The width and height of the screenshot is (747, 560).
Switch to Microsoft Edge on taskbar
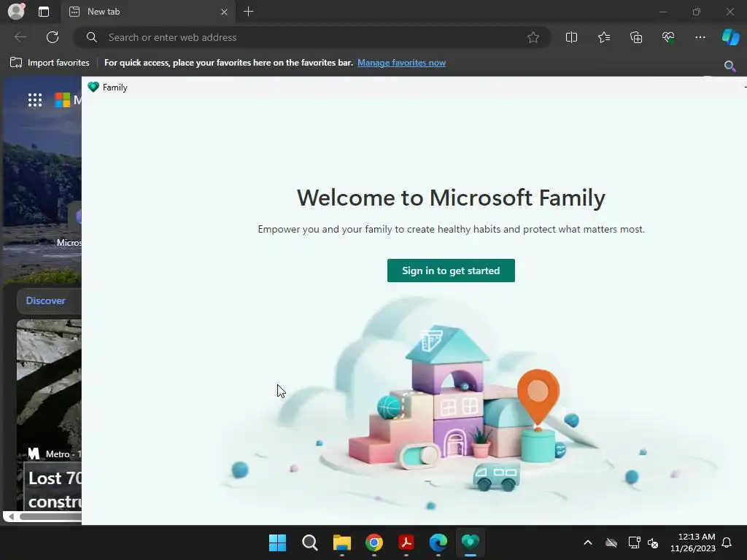coord(438,542)
